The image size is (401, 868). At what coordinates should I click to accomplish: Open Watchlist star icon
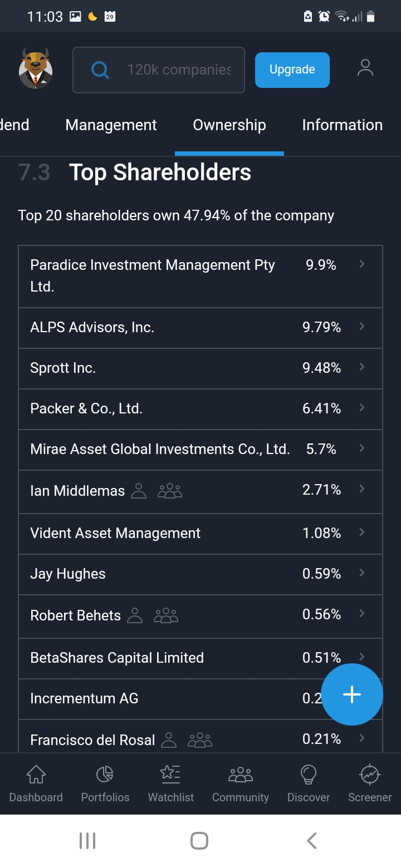pos(170,774)
